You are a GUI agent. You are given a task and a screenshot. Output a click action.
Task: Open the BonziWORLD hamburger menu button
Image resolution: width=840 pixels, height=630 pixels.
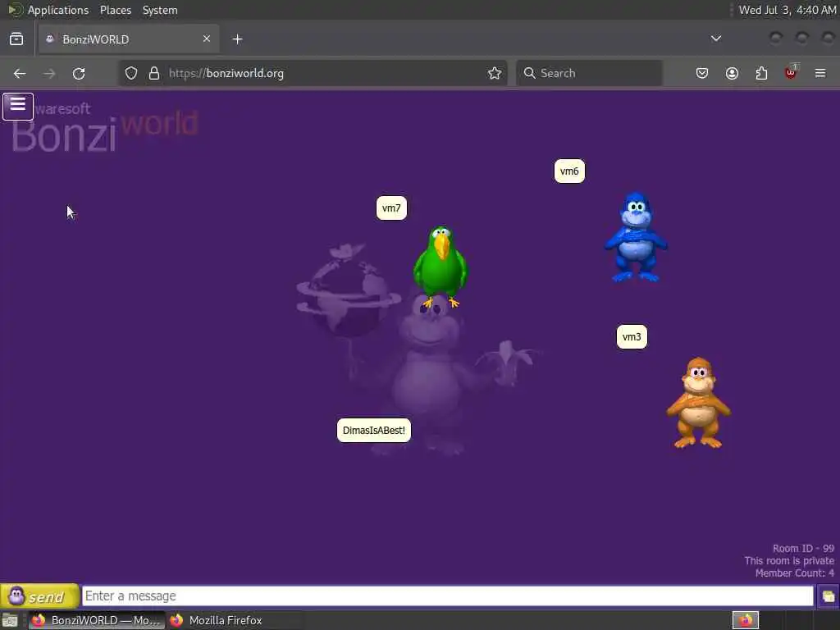[x=18, y=106]
